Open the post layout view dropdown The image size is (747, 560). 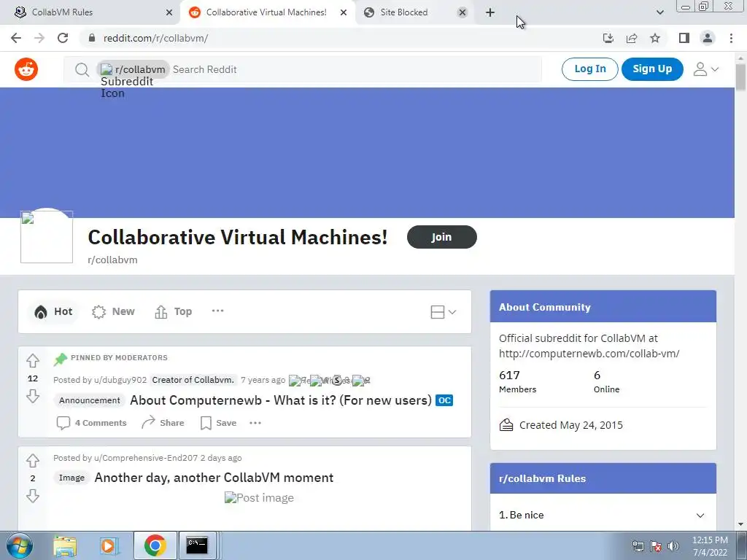[x=443, y=312]
